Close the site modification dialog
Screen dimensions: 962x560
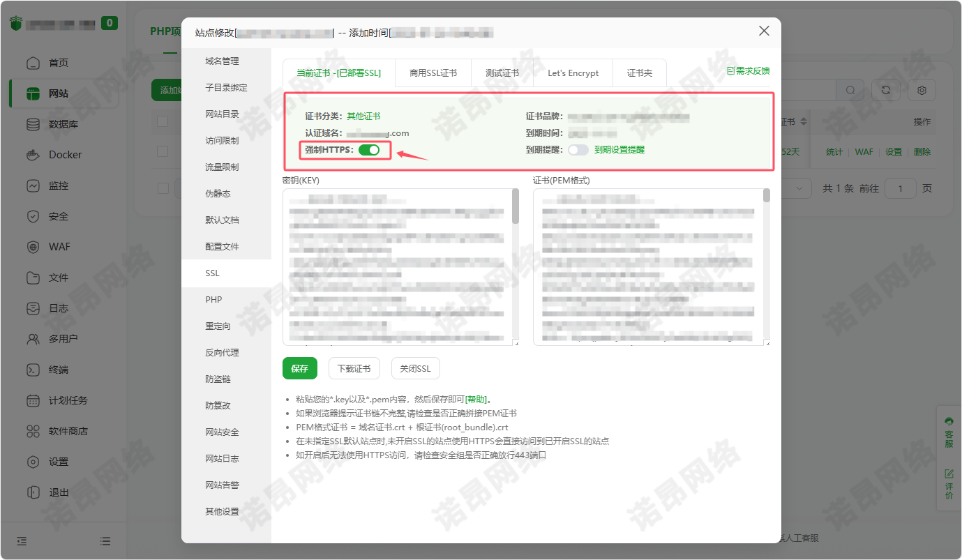pyautogui.click(x=764, y=31)
